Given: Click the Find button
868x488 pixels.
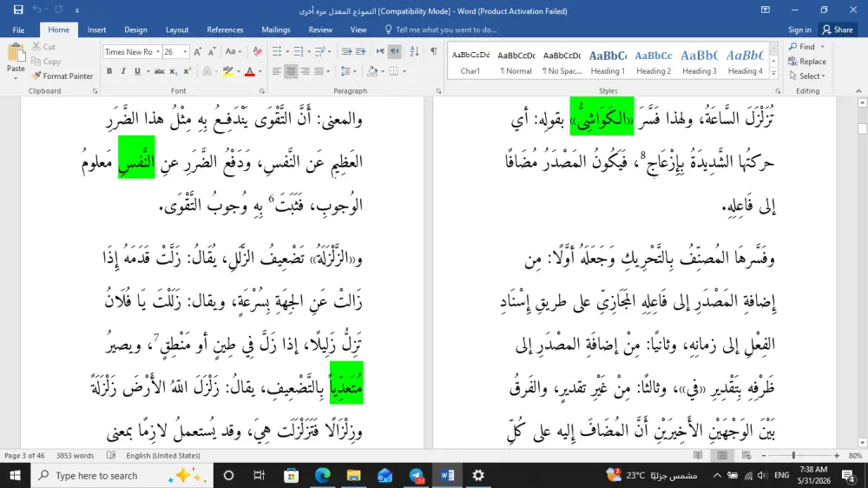Looking at the screenshot, I should [x=803, y=47].
